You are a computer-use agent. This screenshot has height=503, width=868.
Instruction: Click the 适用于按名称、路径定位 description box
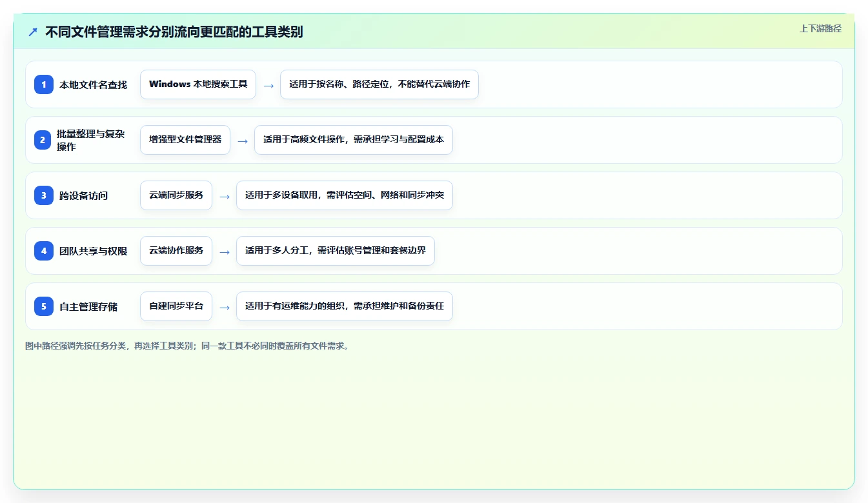(x=379, y=84)
